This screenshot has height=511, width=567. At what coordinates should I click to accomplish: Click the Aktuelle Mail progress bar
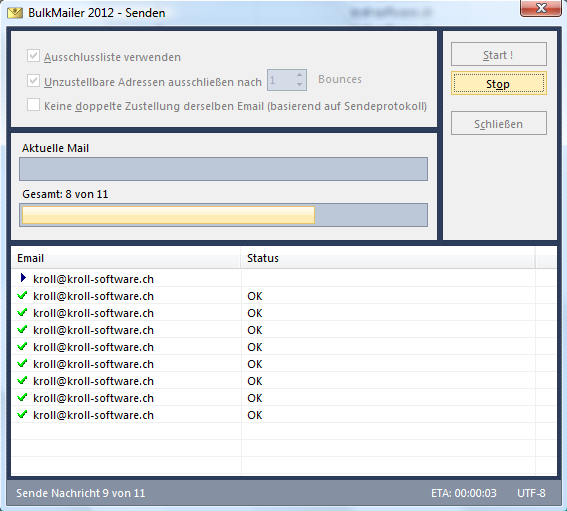[223, 169]
